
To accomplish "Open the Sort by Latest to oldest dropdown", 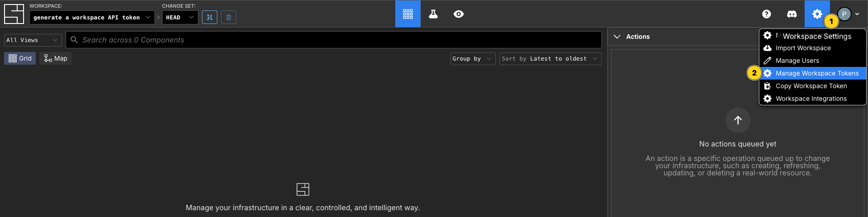I will tap(551, 59).
